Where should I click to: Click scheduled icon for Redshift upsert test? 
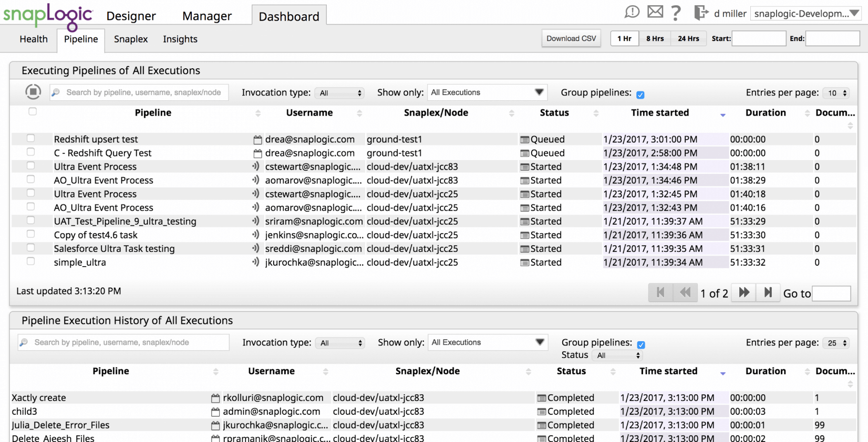(x=257, y=140)
